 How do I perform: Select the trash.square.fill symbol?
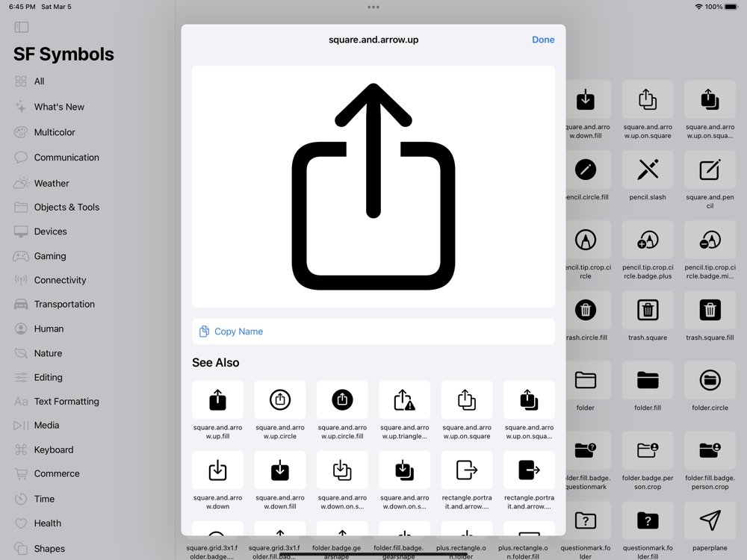click(x=710, y=310)
